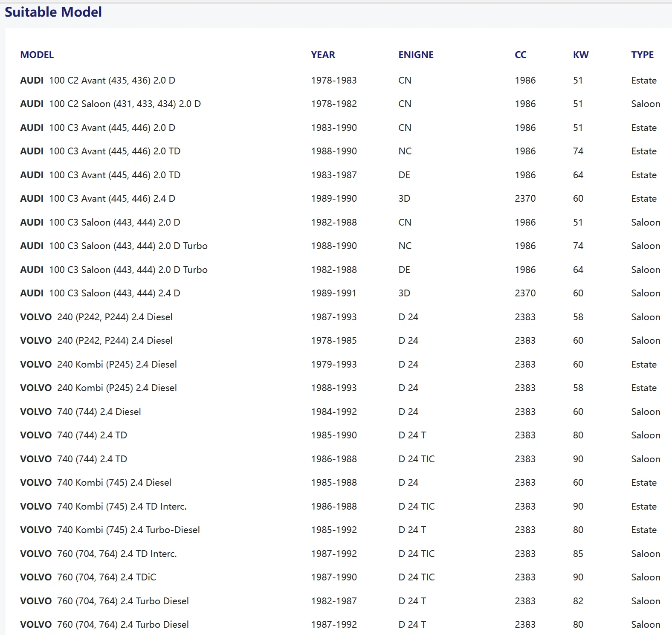Select the TYPE column header
The height and width of the screenshot is (635, 672).
point(643,55)
